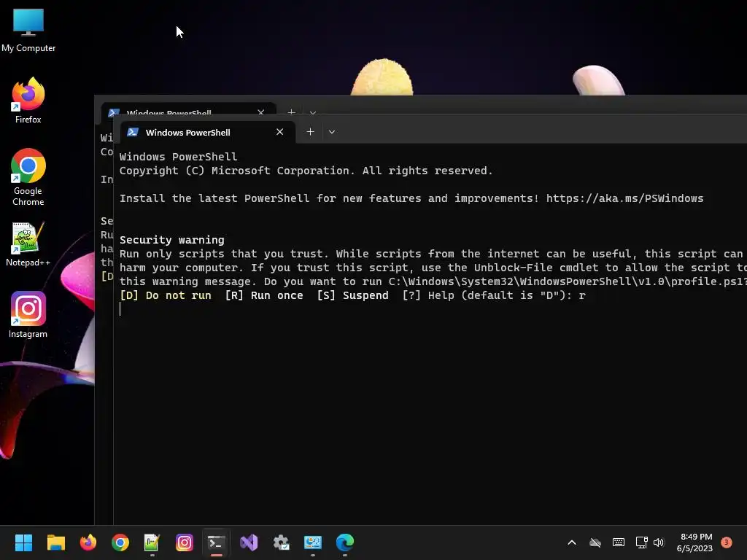Click the cloud sync tray icon

pos(595,542)
